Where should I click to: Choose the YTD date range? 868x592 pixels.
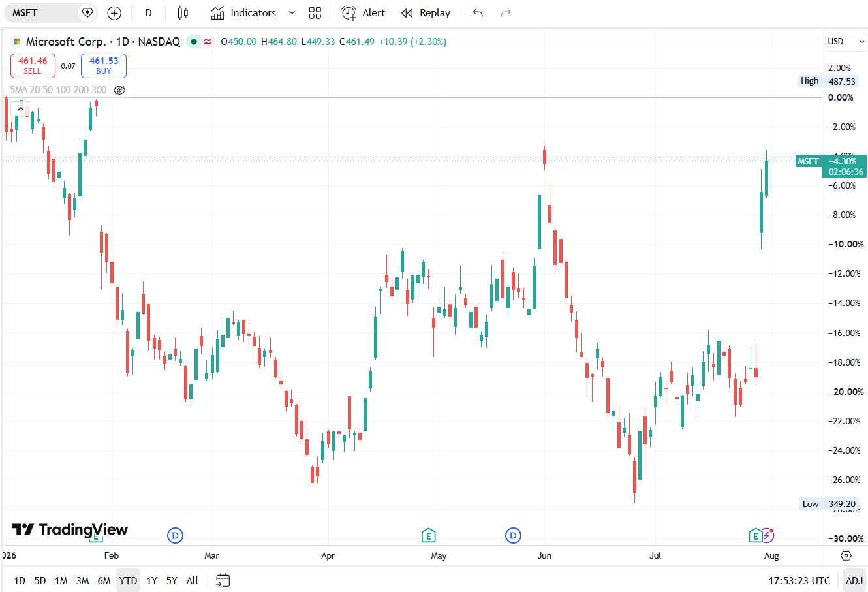point(128,580)
